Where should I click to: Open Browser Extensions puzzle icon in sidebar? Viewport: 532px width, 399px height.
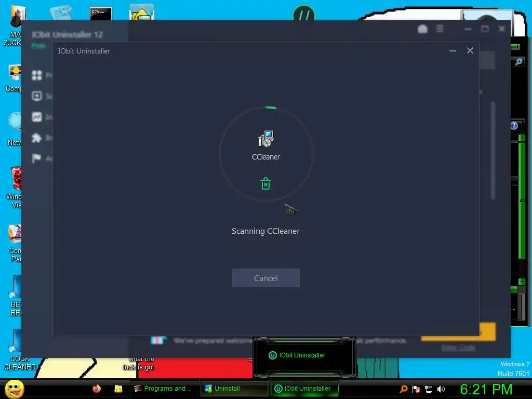pyautogui.click(x=37, y=138)
